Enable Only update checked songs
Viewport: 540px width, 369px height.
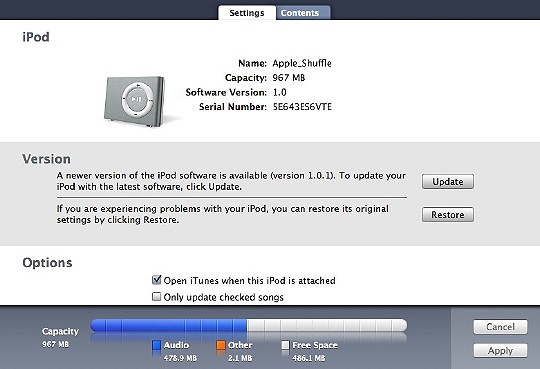(x=156, y=296)
